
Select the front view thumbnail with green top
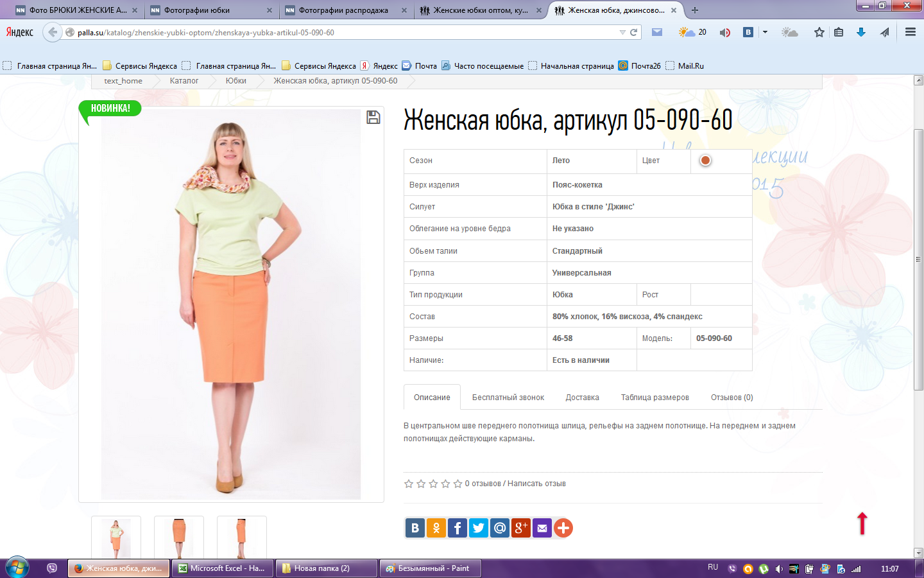[x=116, y=538]
